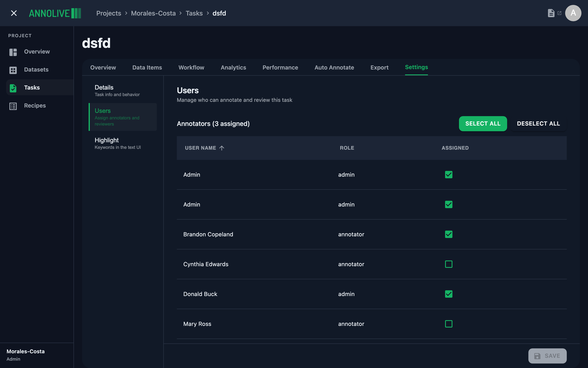Select the Settings tab

(416, 67)
